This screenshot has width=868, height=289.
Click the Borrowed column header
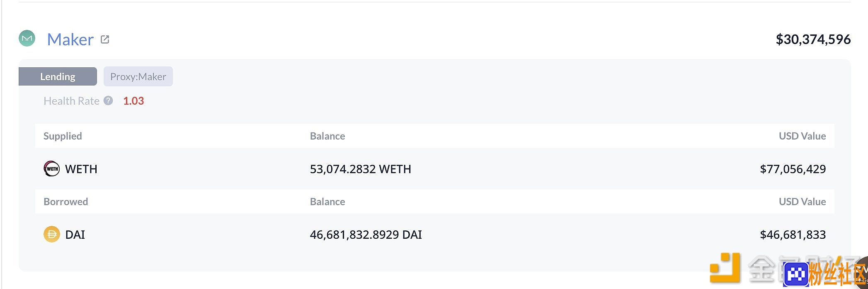pos(65,201)
